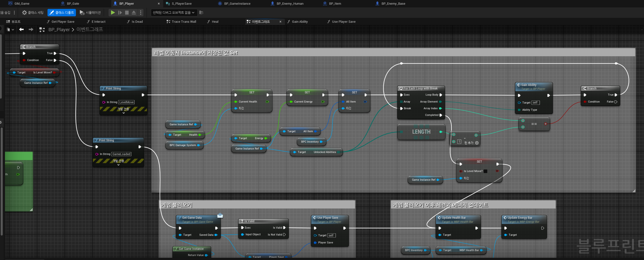This screenshot has height=260, width=644.
Task: Click the Is Not Valid exec pin
Action: pos(284,235)
